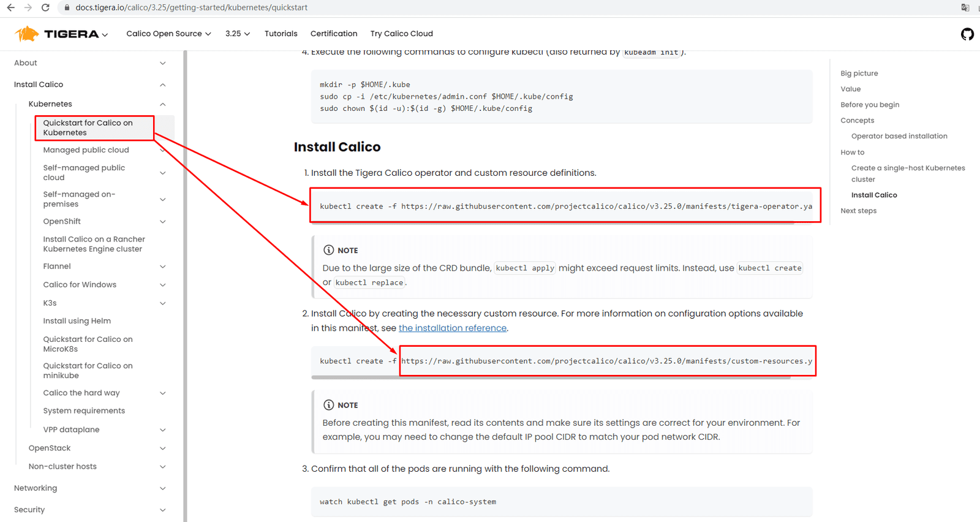Screen dimensions: 980x522
Task: Jump to Value section
Action: click(851, 89)
